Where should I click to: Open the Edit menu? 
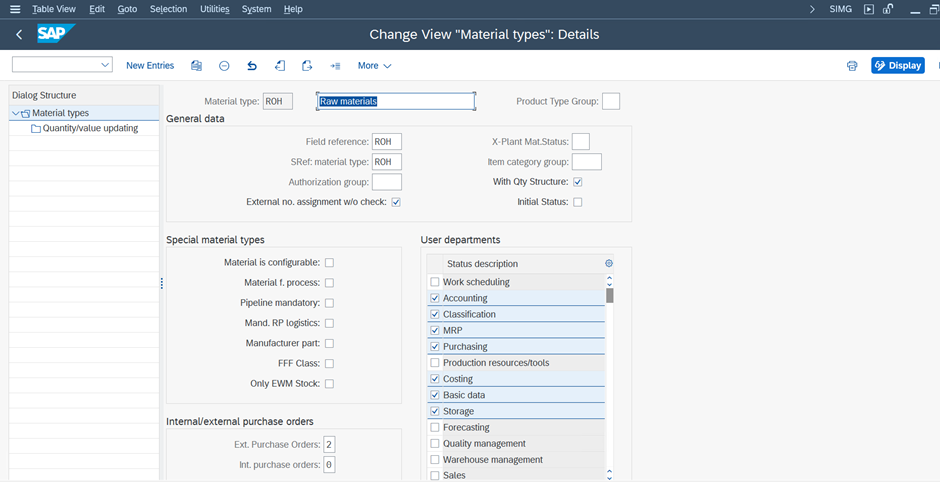tap(97, 9)
